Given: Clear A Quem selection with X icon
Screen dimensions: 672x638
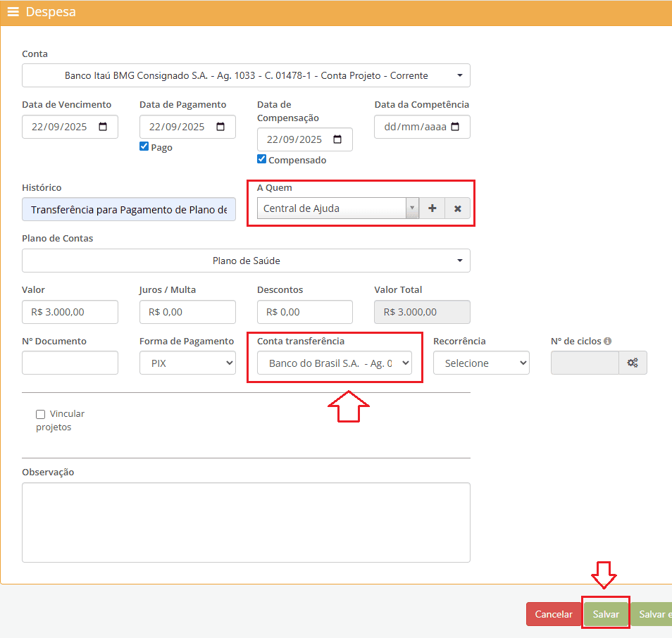Looking at the screenshot, I should pyautogui.click(x=457, y=208).
